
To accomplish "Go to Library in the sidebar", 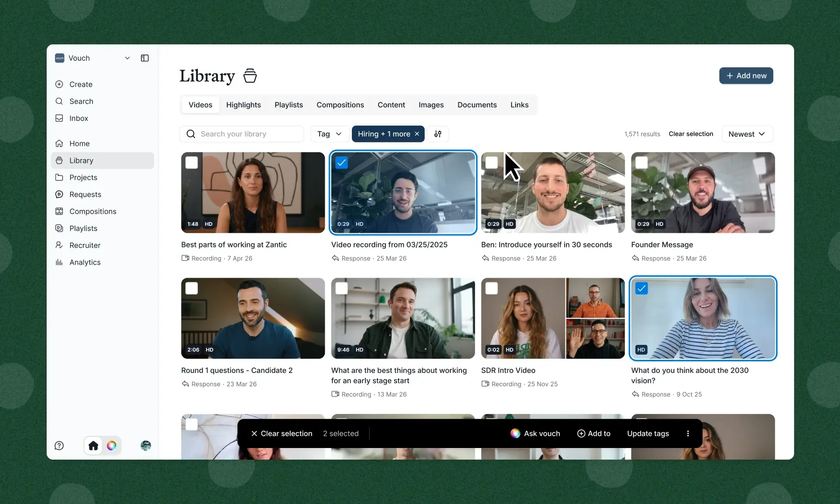I will [102, 161].
